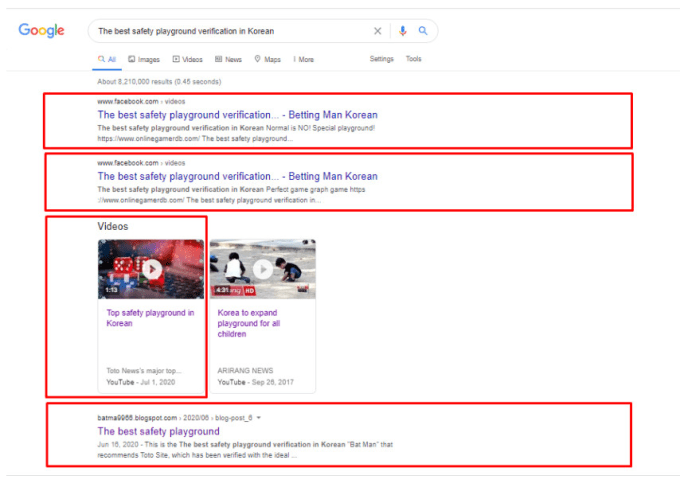Open the Tools filter options

[413, 59]
